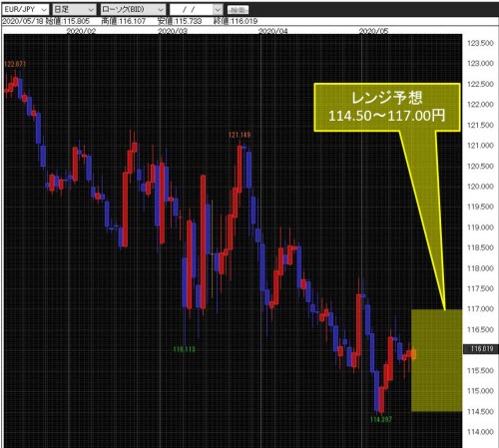
Task: Open the 日足 timeframe dropdown
Action: 74,9
